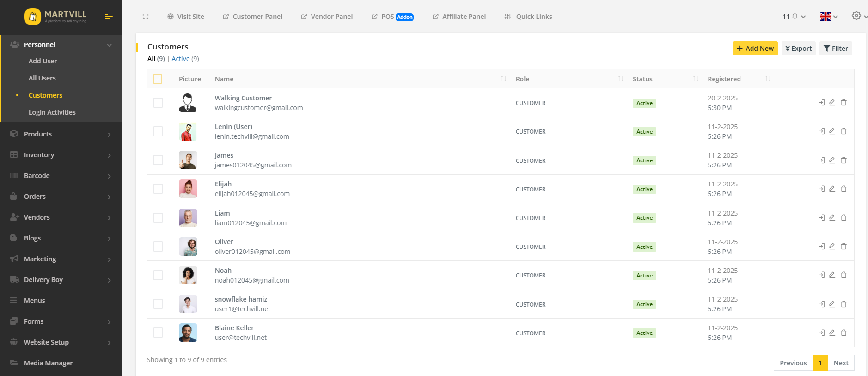Expand the Marketing sidebar section
Viewport: 868px width, 376px height.
click(61, 259)
